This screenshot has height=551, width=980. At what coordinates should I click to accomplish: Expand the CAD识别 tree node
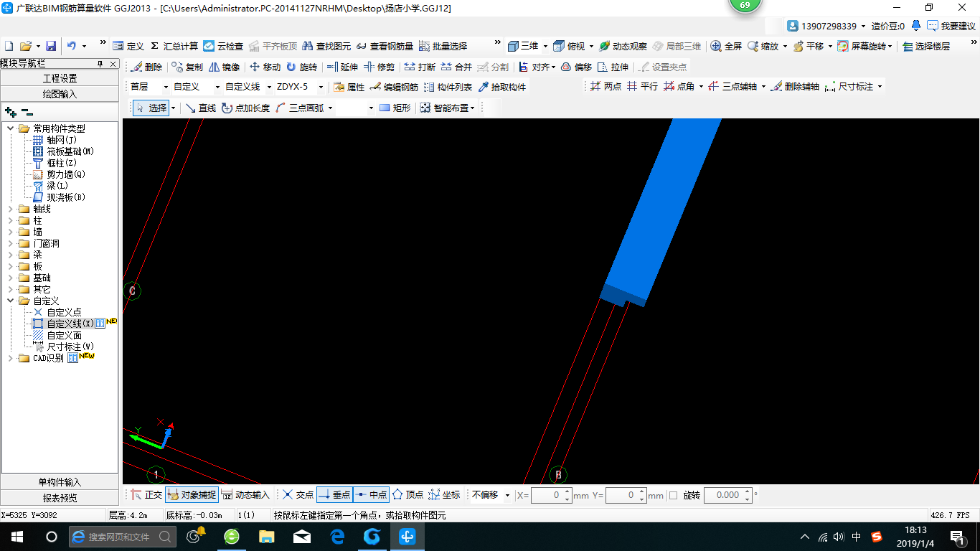tap(11, 358)
